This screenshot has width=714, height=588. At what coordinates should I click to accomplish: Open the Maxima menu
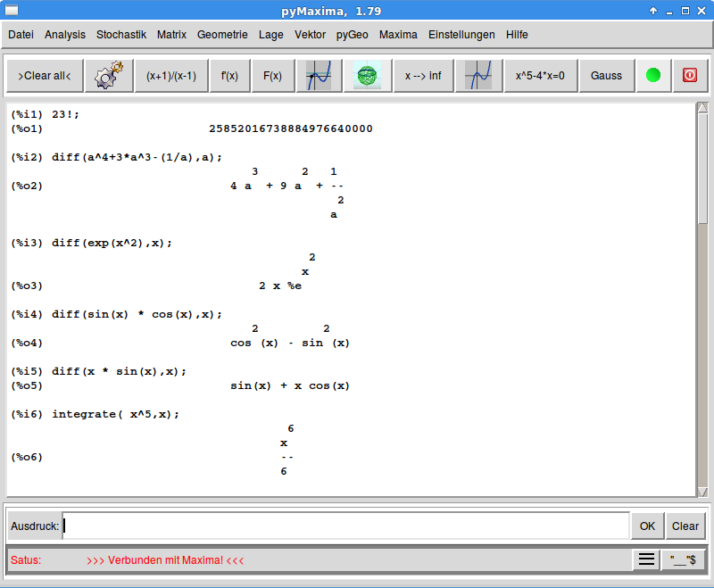pyautogui.click(x=398, y=35)
